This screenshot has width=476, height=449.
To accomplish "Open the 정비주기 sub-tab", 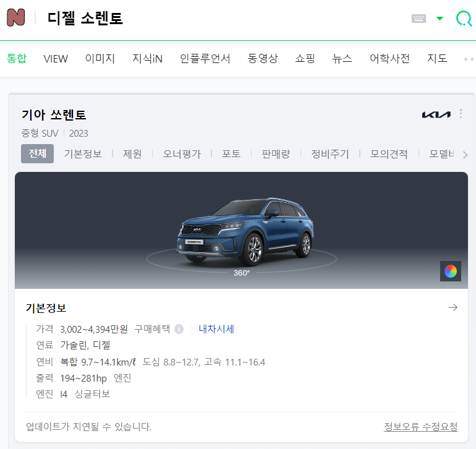I will (330, 154).
